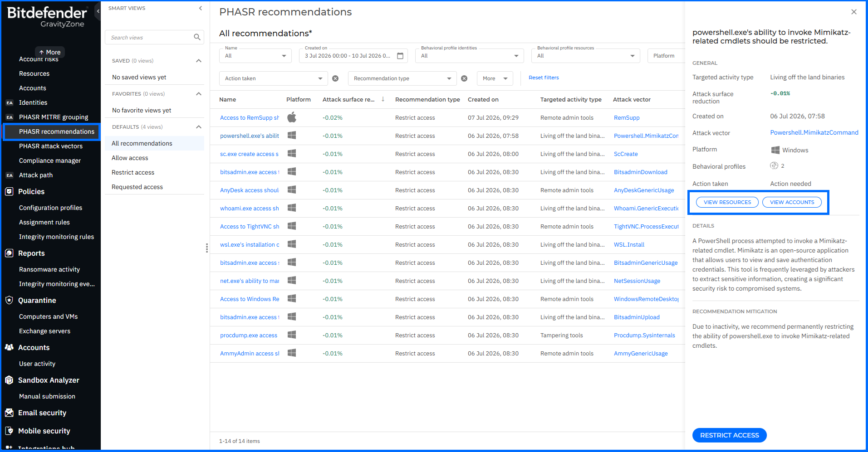Open the More filters dropdown
Screen dimensions: 868x452
click(495, 78)
